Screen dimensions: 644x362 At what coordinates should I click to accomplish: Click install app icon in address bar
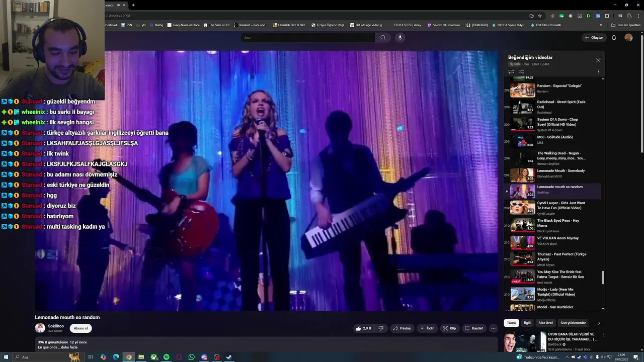(x=531, y=16)
